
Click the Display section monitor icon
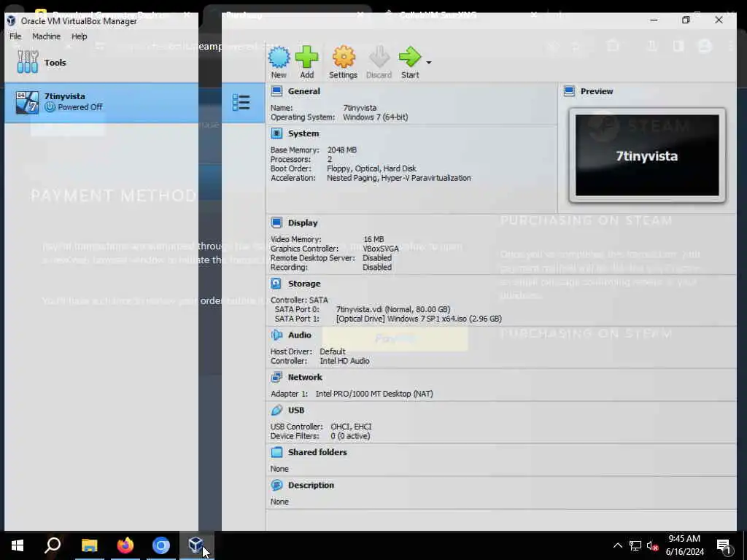point(276,222)
